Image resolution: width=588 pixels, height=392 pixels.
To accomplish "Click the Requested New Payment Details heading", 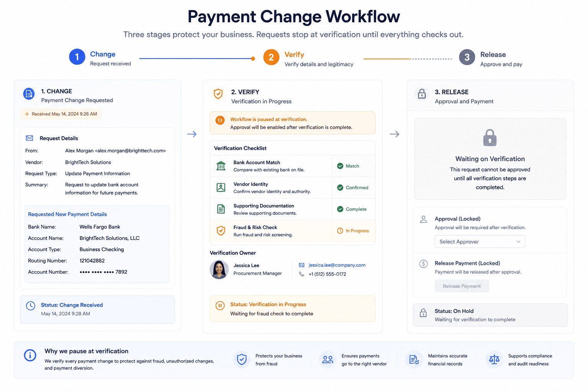I will tap(67, 214).
